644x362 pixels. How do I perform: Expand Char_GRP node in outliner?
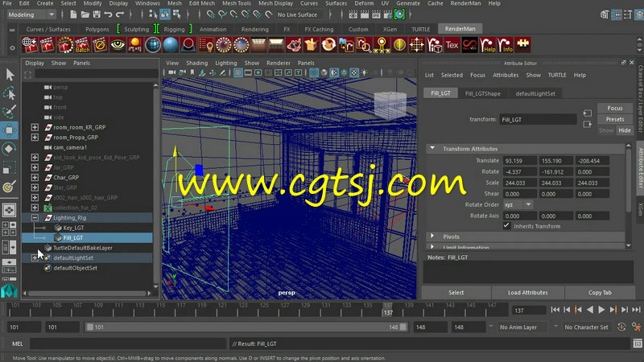[x=35, y=178]
